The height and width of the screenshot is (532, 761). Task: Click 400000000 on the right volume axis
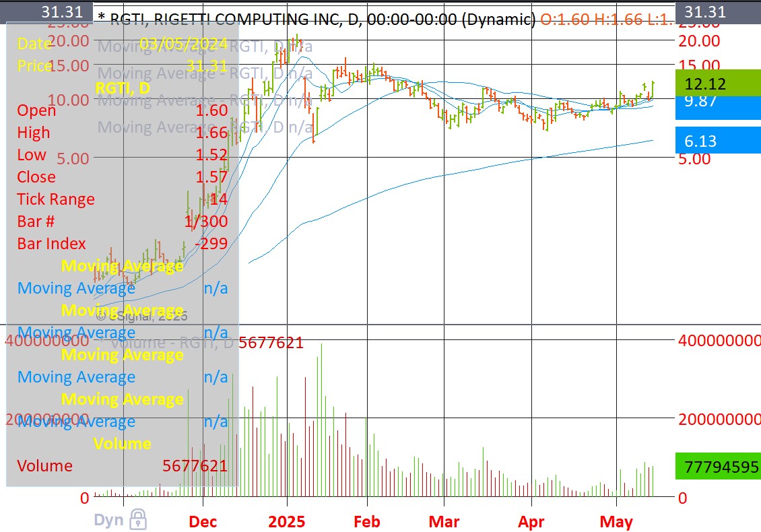[719, 340]
